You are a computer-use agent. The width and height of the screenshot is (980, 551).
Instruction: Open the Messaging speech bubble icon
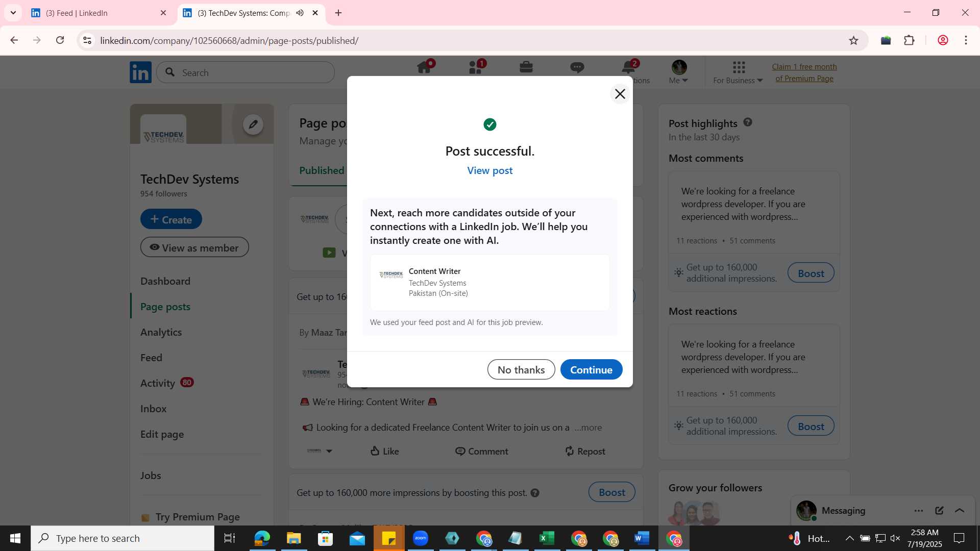(577, 67)
